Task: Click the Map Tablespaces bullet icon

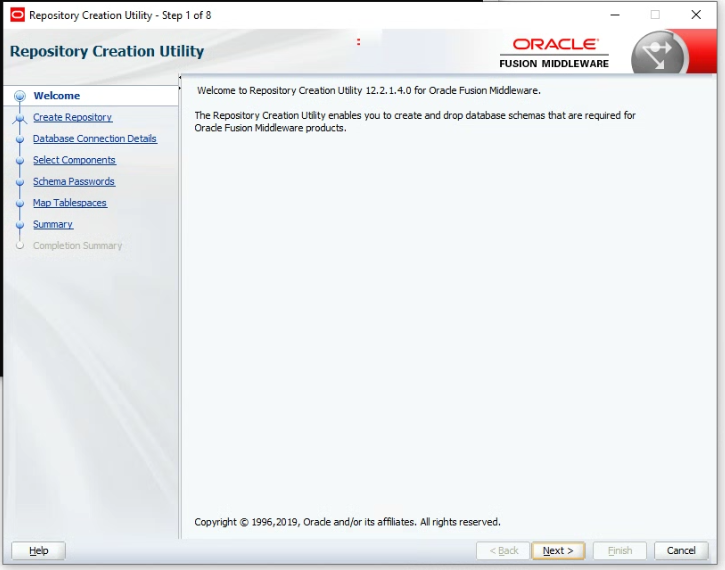Action: pyautogui.click(x=19, y=203)
